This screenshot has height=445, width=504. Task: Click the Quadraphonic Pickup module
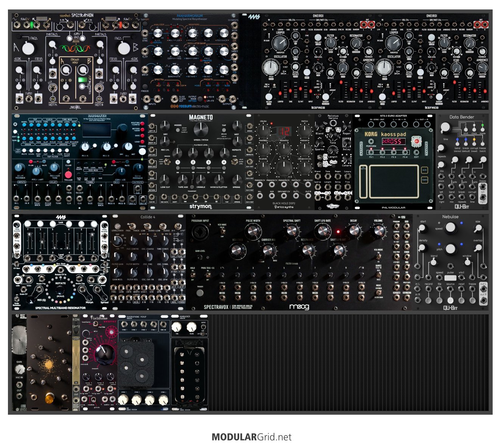144,362
